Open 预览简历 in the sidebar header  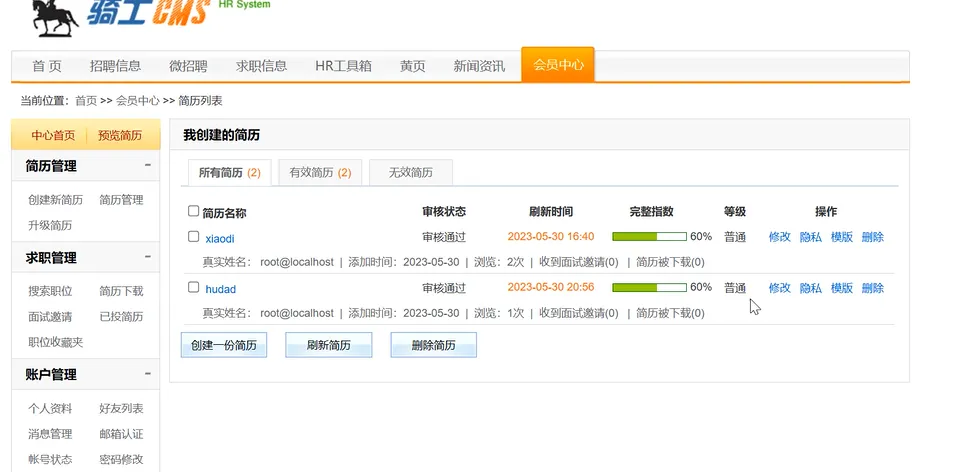click(119, 135)
